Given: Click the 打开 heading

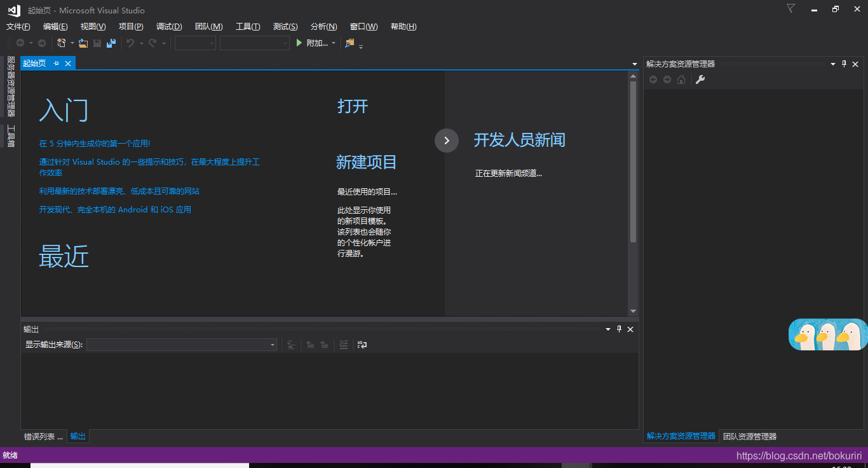Looking at the screenshot, I should (353, 106).
